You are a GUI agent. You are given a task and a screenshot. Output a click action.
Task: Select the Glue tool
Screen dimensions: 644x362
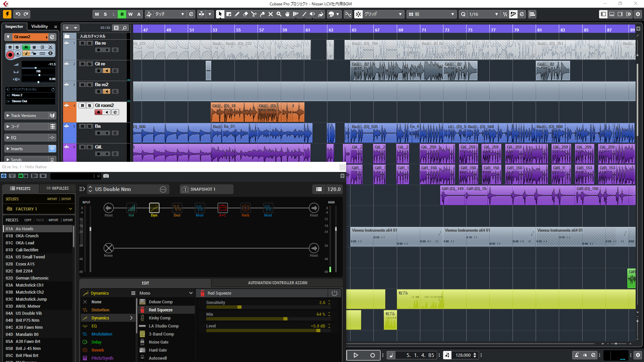coord(262,14)
